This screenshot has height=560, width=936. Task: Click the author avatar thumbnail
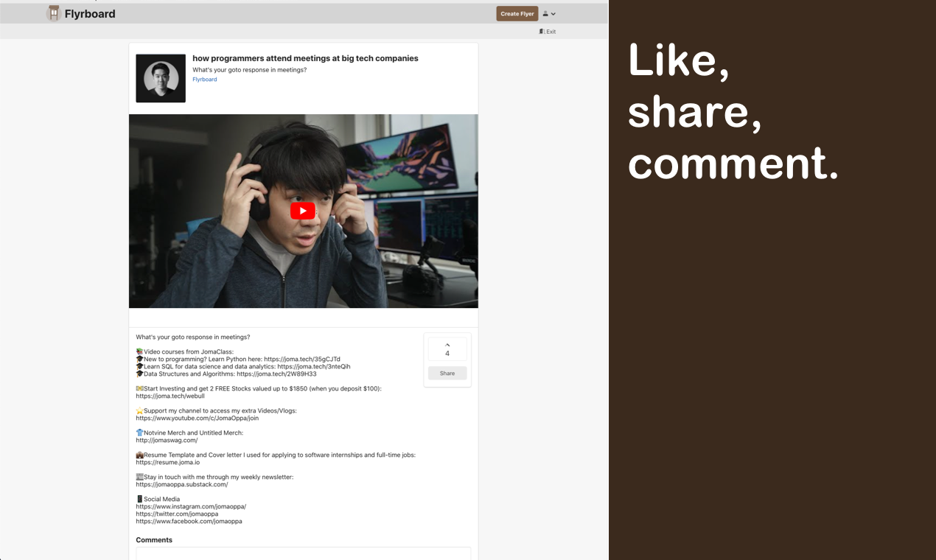click(x=161, y=78)
